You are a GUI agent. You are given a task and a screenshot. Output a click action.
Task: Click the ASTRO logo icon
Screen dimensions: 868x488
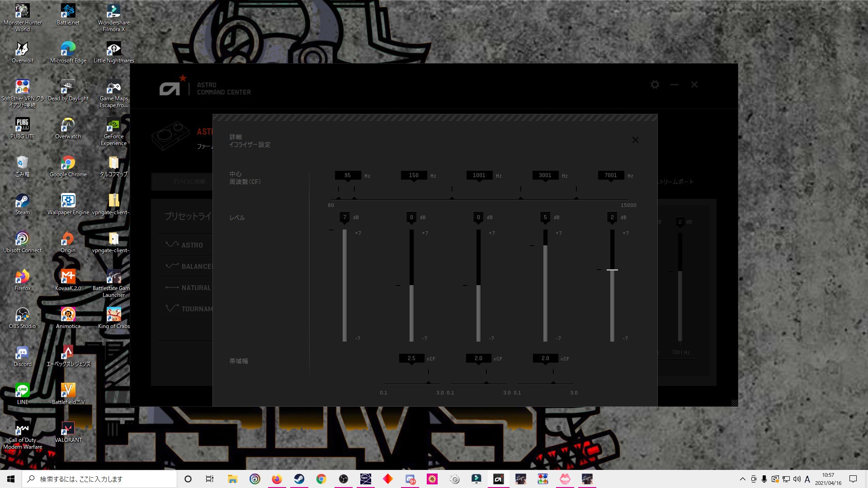point(170,89)
